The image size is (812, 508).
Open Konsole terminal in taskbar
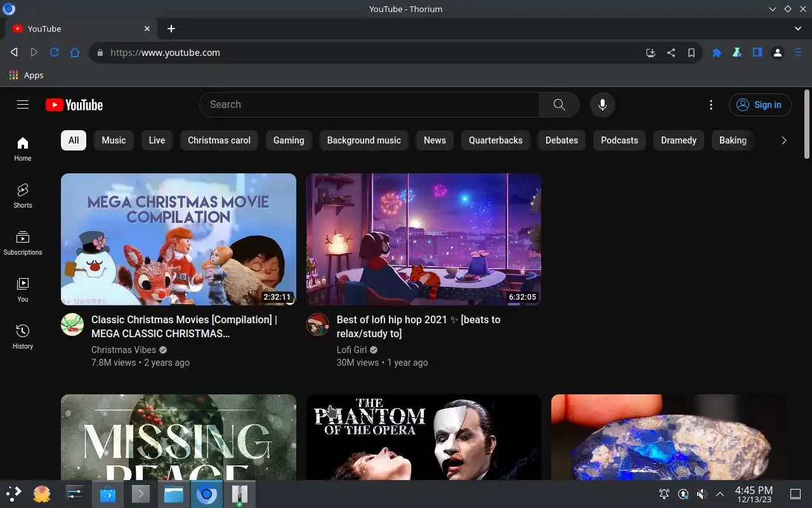point(140,494)
